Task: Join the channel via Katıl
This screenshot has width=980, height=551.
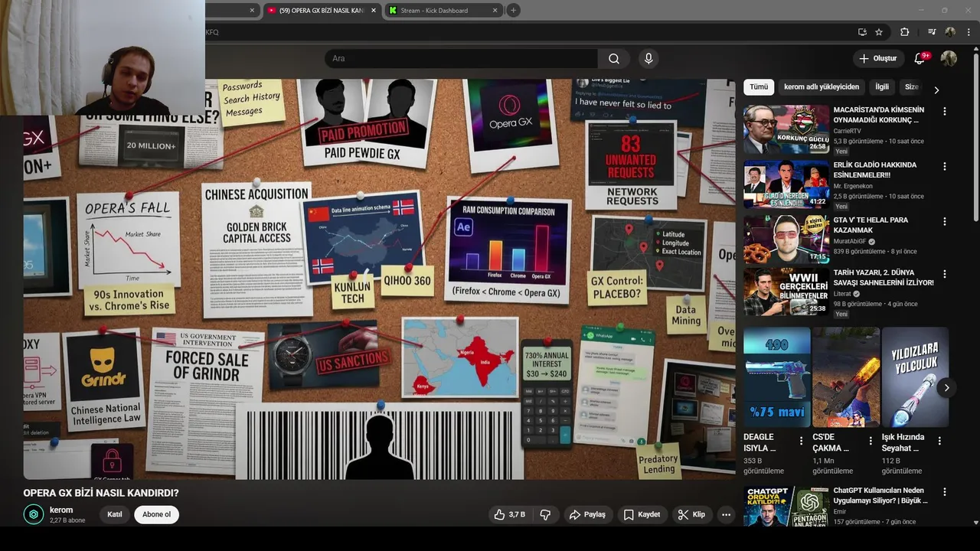Action: tap(115, 514)
